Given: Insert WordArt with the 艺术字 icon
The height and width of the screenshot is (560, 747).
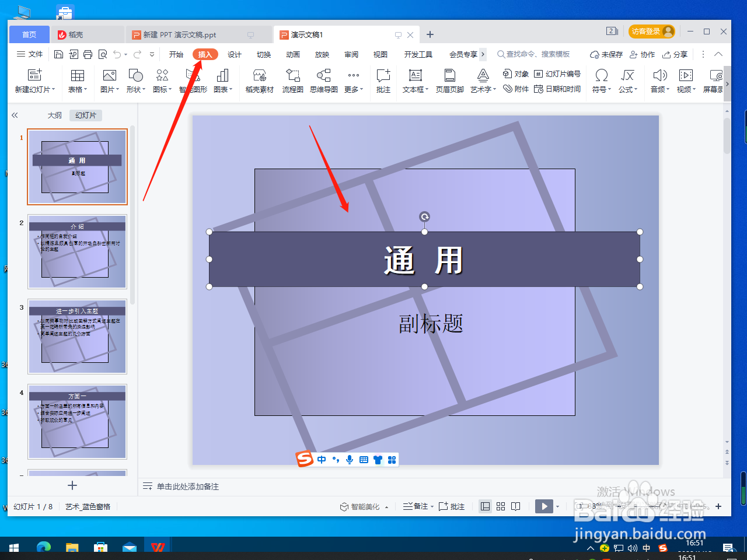Looking at the screenshot, I should pos(482,80).
